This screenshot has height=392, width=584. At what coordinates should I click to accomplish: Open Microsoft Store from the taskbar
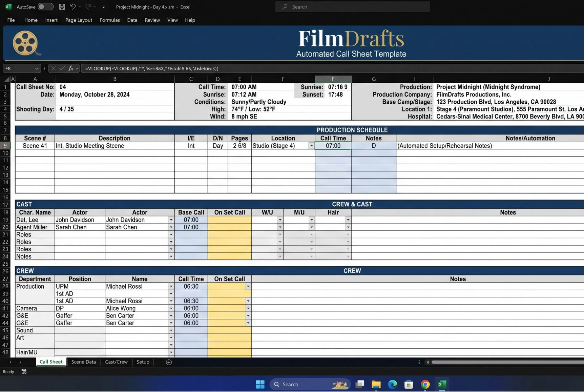pyautogui.click(x=409, y=384)
